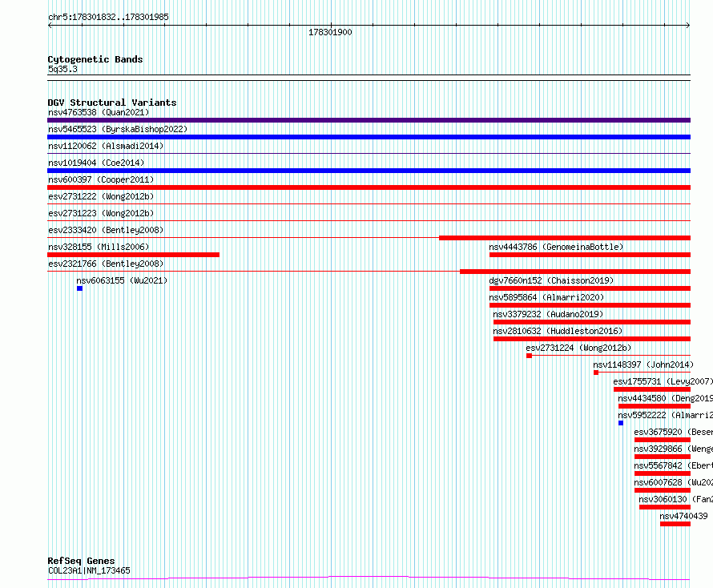The height and width of the screenshot is (588, 713).
Task: Select the 178301900 ruler tick label
Action: click(x=330, y=32)
